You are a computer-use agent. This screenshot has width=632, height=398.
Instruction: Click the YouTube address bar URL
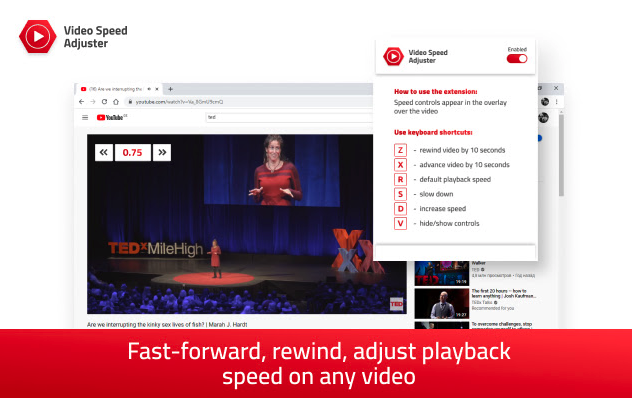(x=179, y=102)
